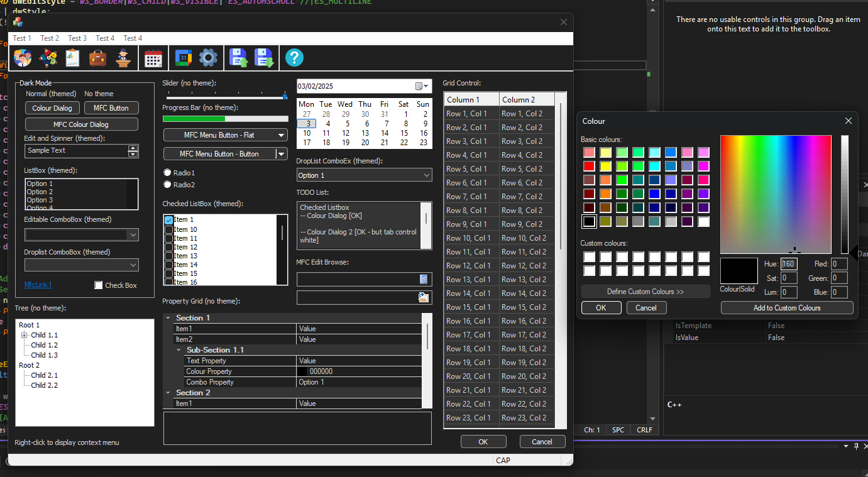Open the clipboard chart report icon
This screenshot has width=868, height=477.
pos(73,58)
